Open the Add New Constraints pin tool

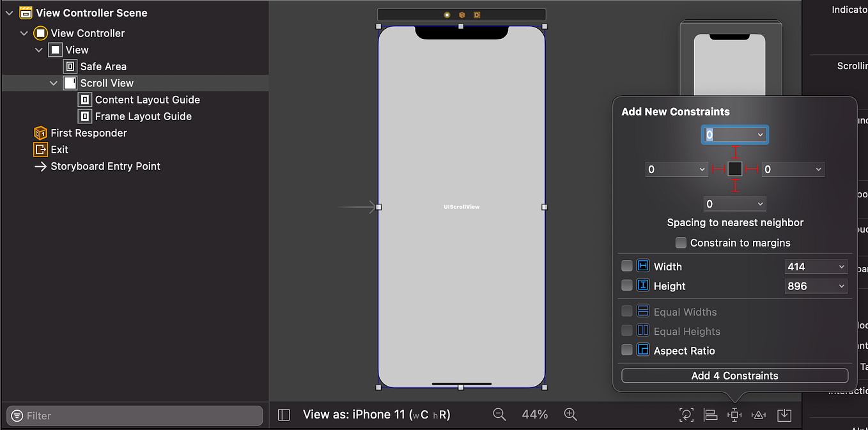point(734,415)
